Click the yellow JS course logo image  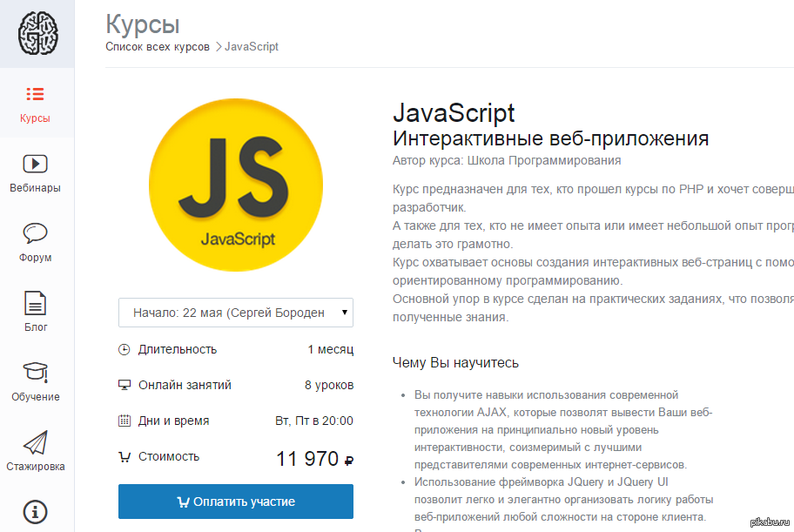tap(236, 185)
